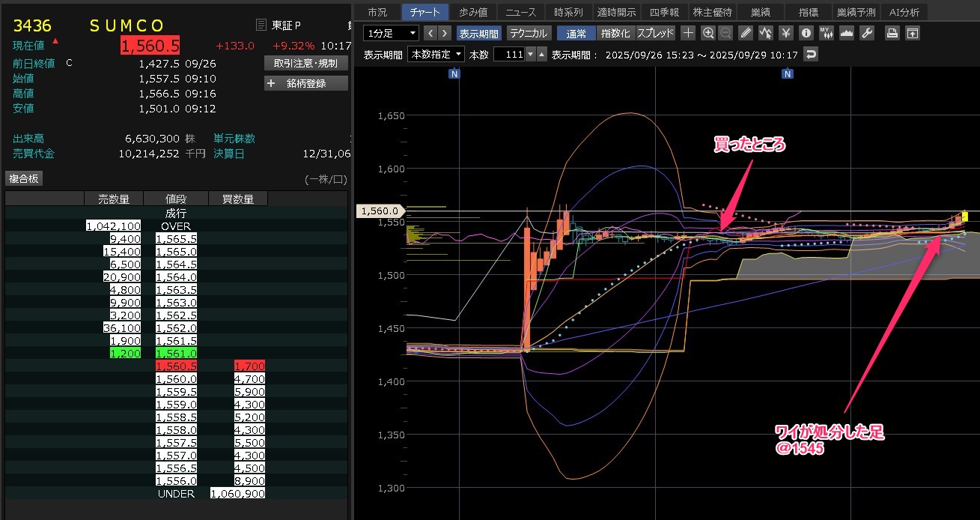
Task: Toggle the スプレッド spread chart mode
Action: pos(656,33)
